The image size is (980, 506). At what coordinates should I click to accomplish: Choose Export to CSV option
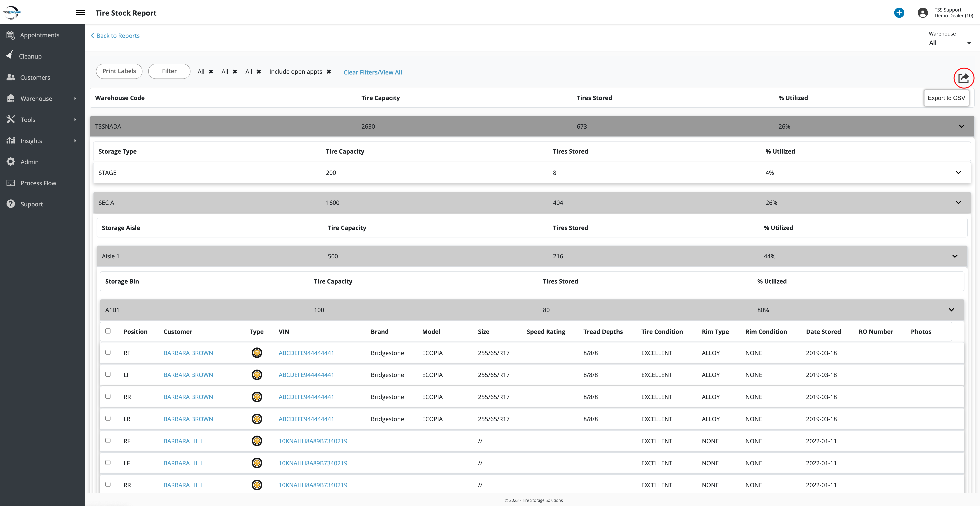(946, 98)
